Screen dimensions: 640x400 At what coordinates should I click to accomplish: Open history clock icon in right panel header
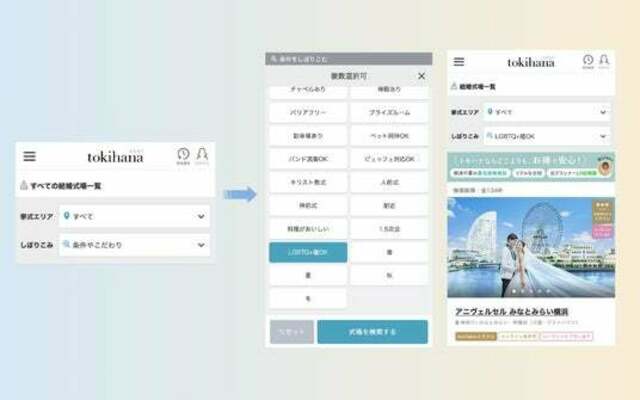click(x=588, y=62)
